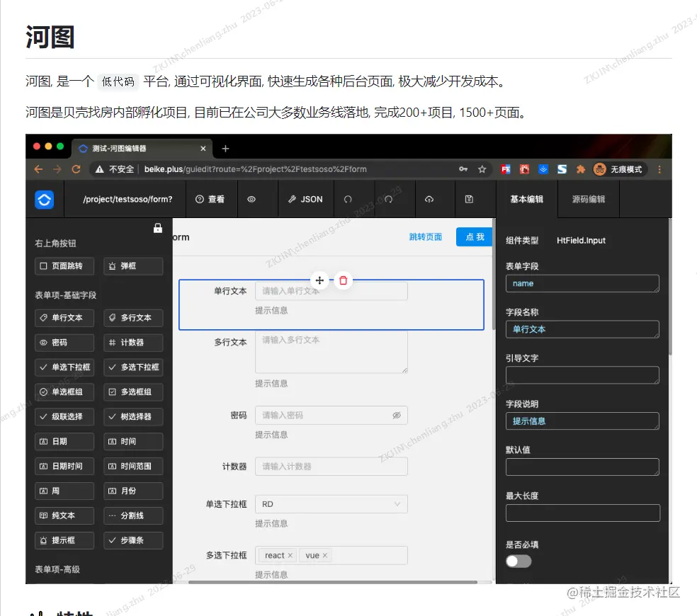Open the JSON editor button
Viewport: 697px width, 616px height.
pyautogui.click(x=305, y=199)
